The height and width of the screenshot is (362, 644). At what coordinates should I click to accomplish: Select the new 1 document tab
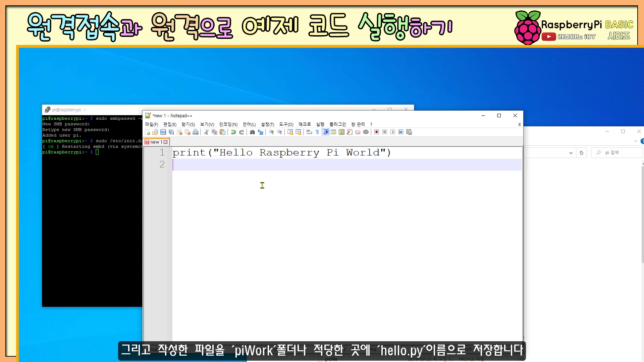click(155, 142)
